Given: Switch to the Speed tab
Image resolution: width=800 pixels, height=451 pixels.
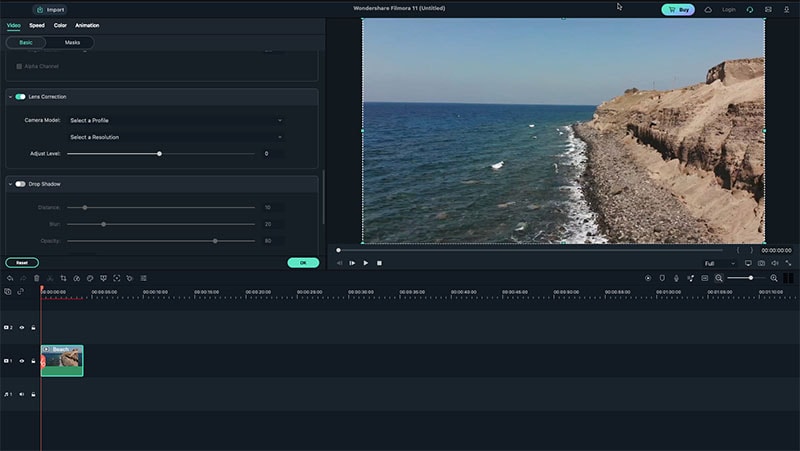Looking at the screenshot, I should point(37,25).
